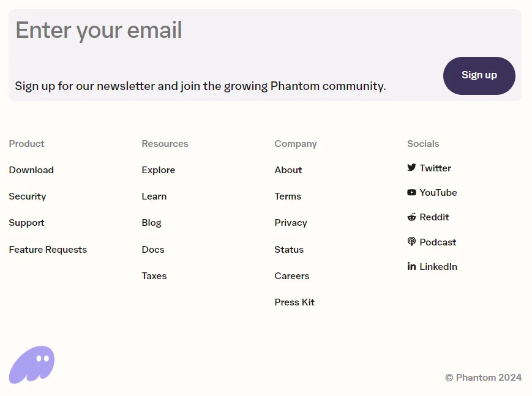Go to Feature Requests
Screen dimensions: 532x396
(48, 250)
